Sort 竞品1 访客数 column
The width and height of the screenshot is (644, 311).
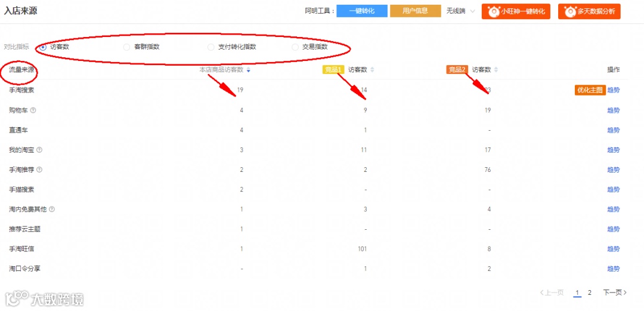pos(372,70)
